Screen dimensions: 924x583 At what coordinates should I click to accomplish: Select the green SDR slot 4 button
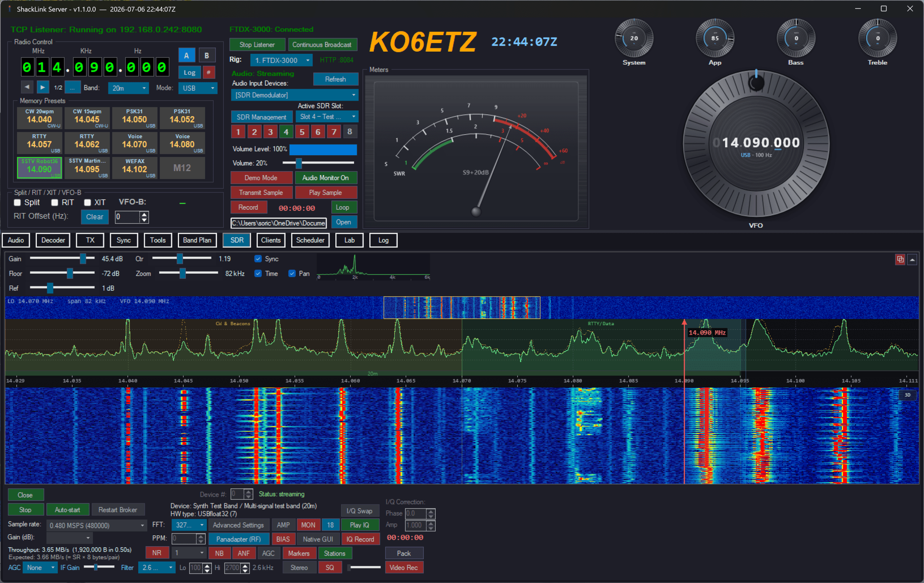[286, 132]
